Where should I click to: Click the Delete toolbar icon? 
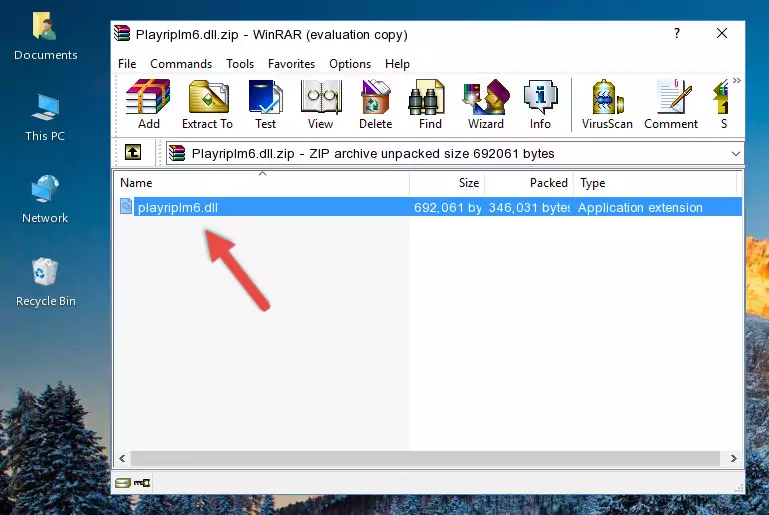(375, 104)
